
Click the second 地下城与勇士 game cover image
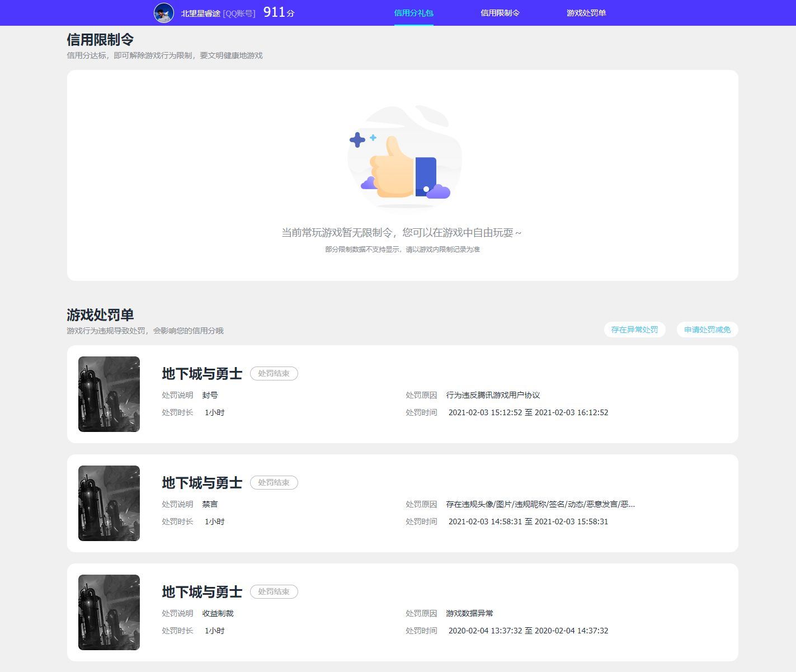tap(109, 503)
